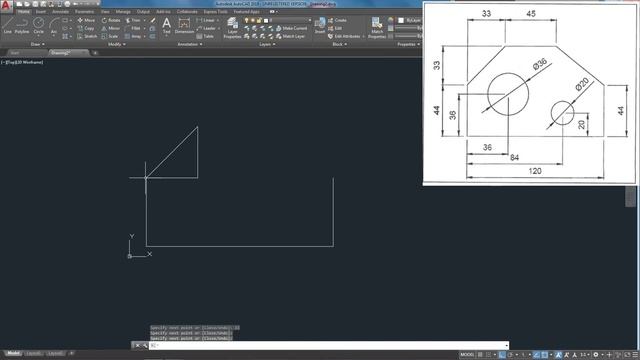Click the command line input field

(x=329, y=346)
